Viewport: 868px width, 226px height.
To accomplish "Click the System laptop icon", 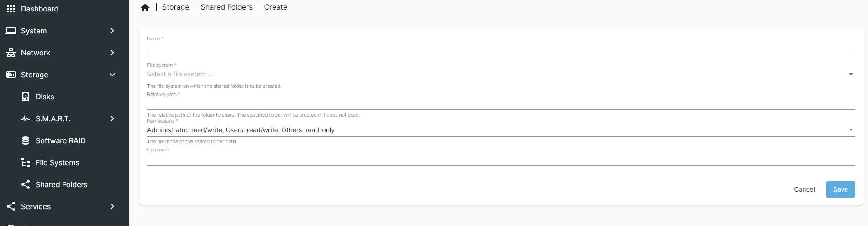I will point(11,31).
